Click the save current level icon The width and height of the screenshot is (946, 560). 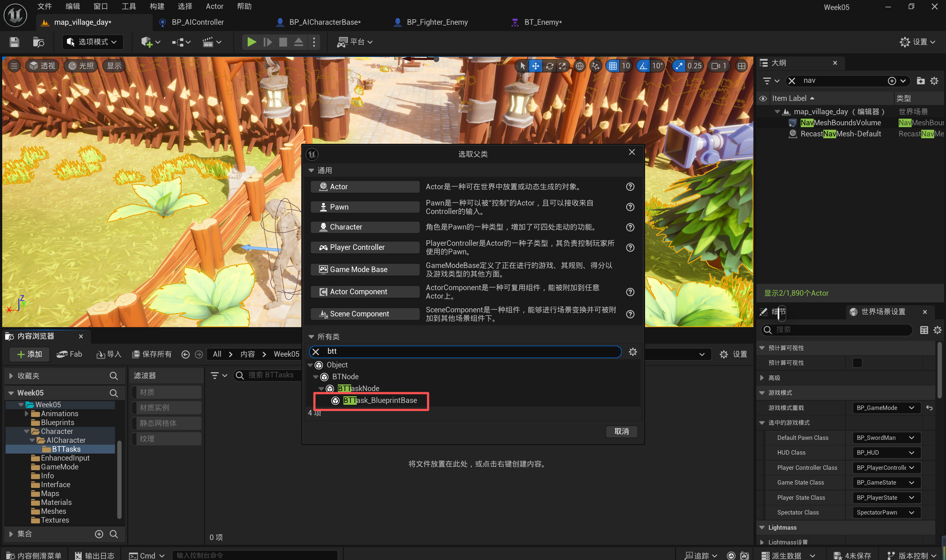point(14,42)
